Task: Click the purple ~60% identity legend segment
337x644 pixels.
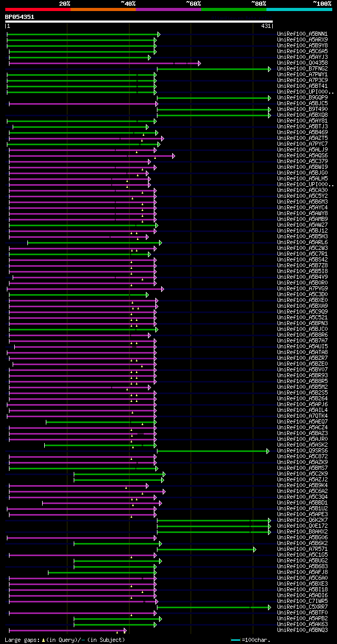Action: coord(168,9)
